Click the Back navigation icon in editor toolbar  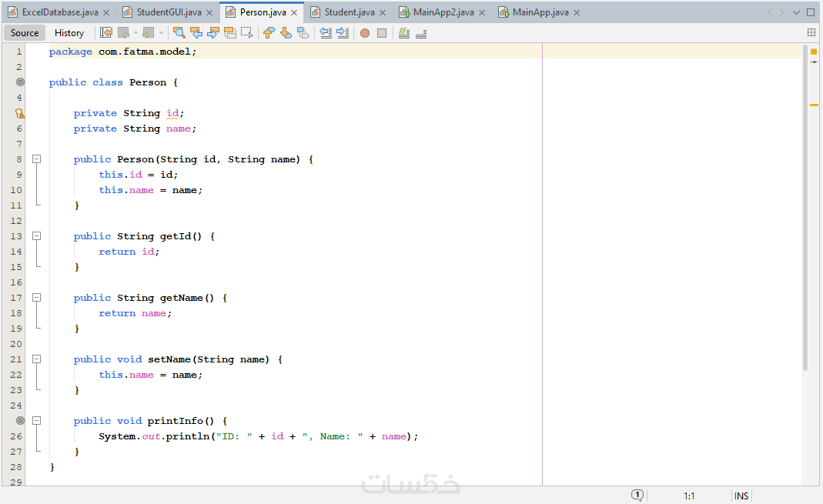[123, 33]
